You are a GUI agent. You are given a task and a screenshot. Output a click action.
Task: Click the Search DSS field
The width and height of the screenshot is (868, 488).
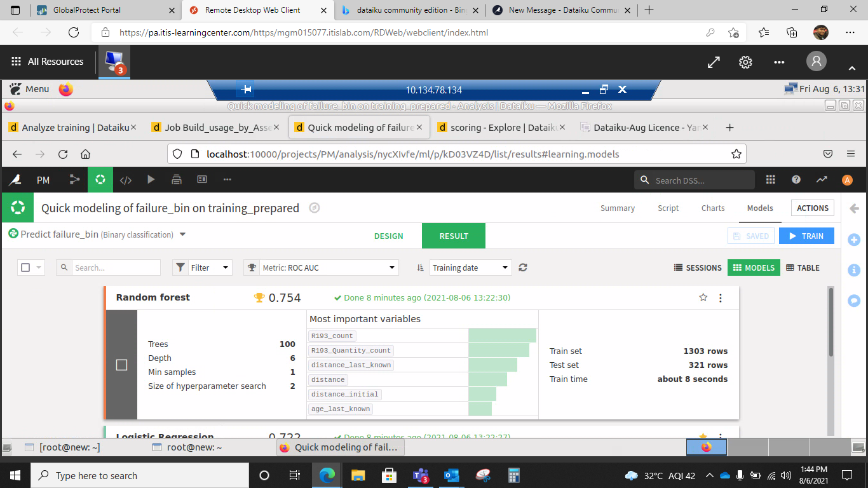[694, 180]
